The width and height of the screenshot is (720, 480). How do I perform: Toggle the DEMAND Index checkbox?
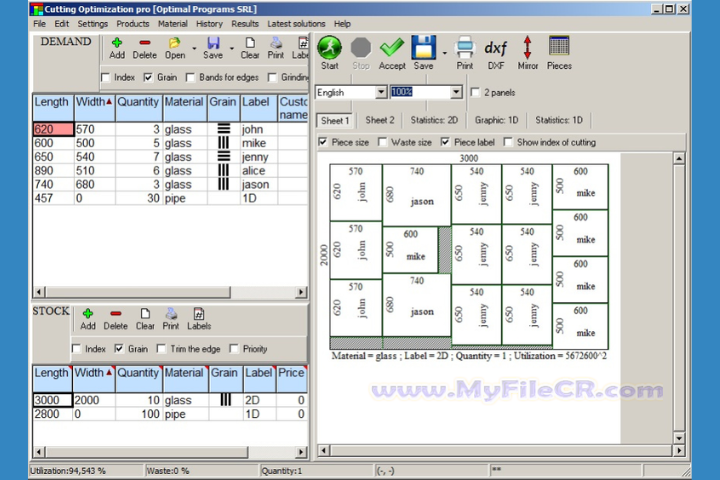[106, 77]
